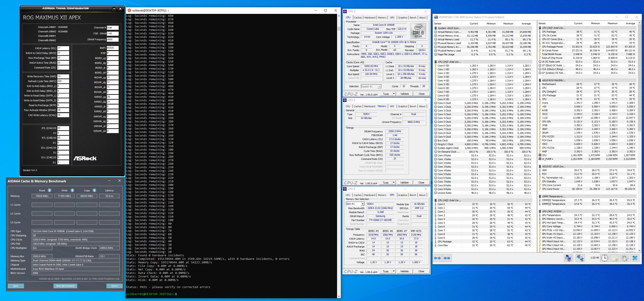Click Vcore row in HWiNFO right panel
Viewport: 644px width, 301px height.
[587, 103]
